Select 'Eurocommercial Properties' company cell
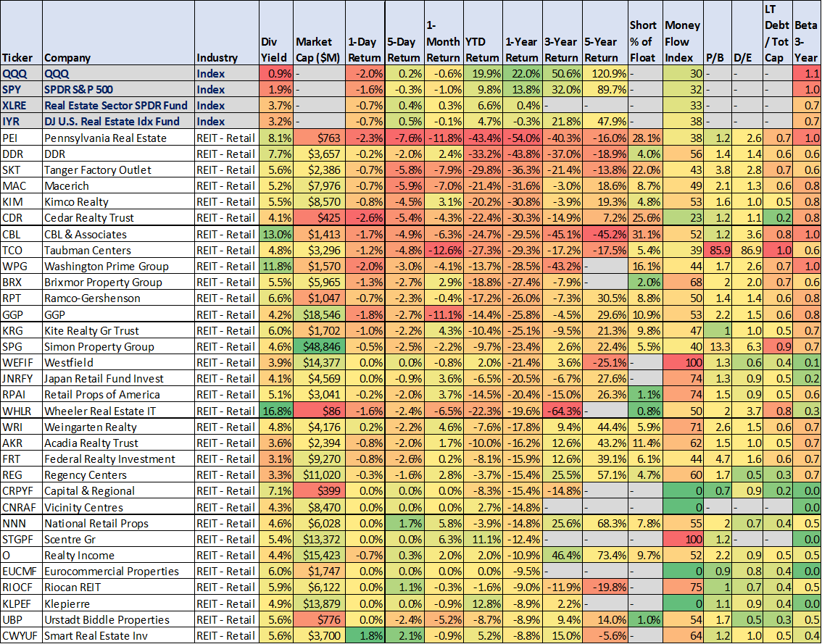 [118, 571]
